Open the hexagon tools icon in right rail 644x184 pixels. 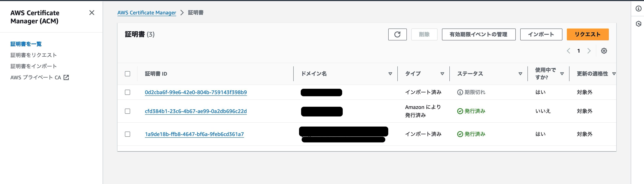click(x=638, y=24)
